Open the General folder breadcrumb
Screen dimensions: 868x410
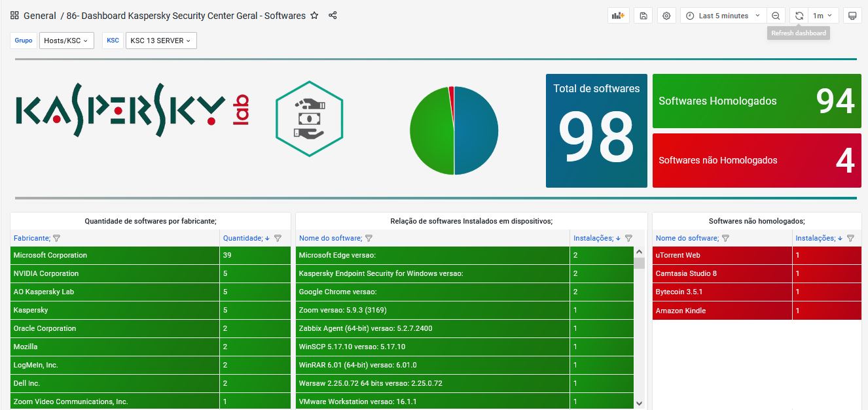40,15
